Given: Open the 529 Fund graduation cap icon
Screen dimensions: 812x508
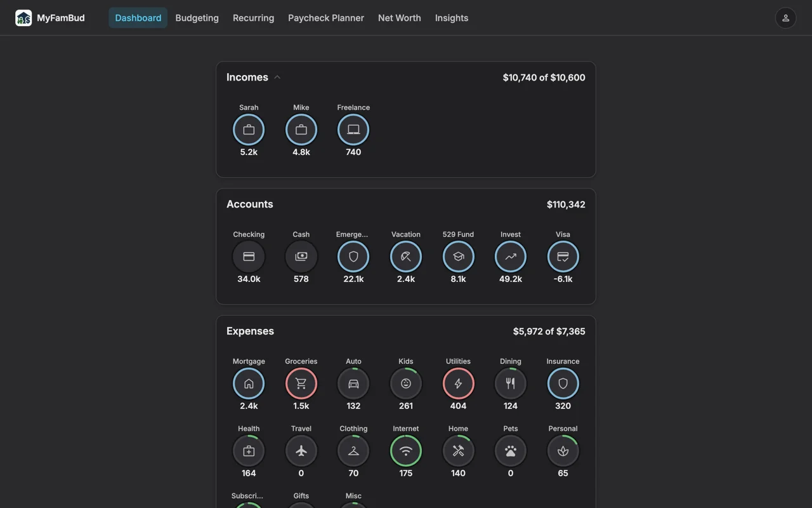Looking at the screenshot, I should [x=458, y=257].
